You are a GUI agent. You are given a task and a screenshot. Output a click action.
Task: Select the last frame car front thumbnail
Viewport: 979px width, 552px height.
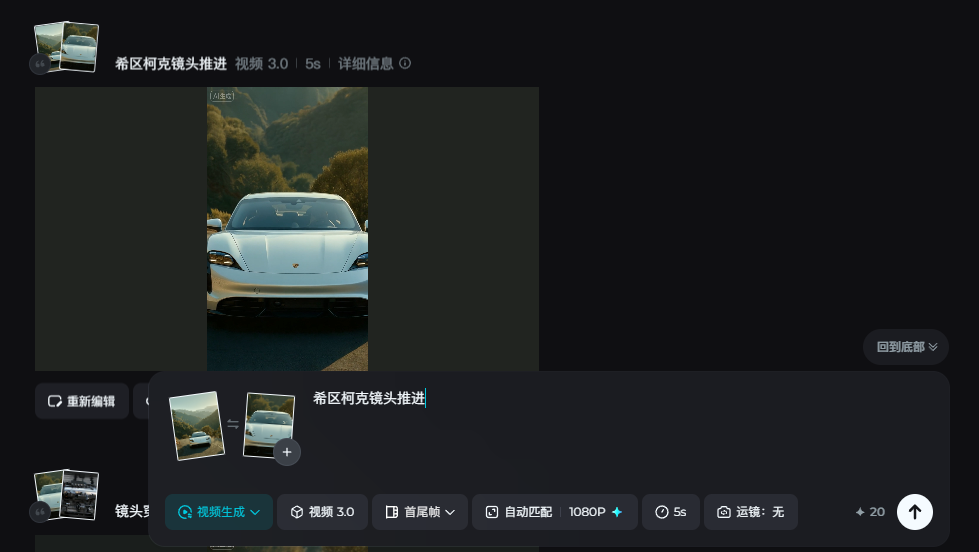click(269, 420)
